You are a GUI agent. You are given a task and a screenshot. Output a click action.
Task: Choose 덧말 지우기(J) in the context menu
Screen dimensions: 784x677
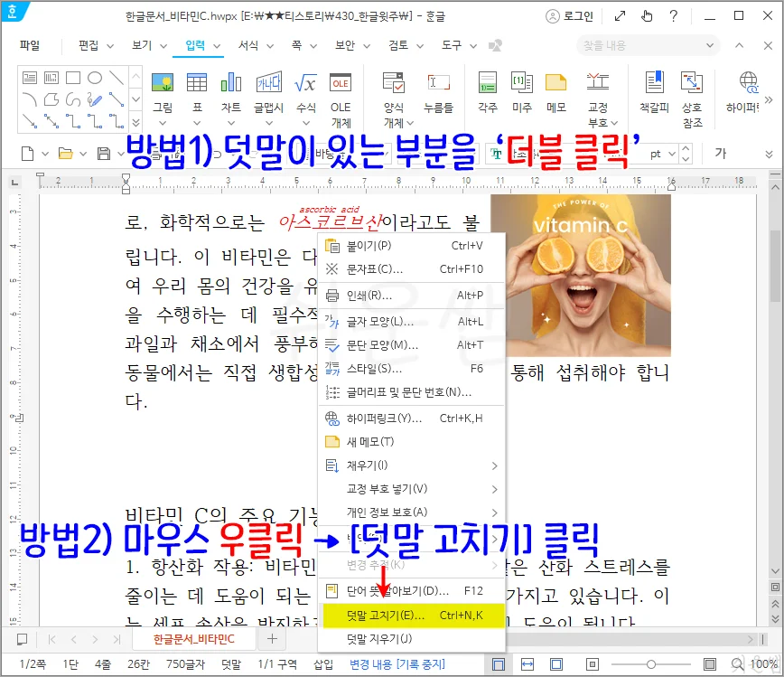[x=411, y=639]
